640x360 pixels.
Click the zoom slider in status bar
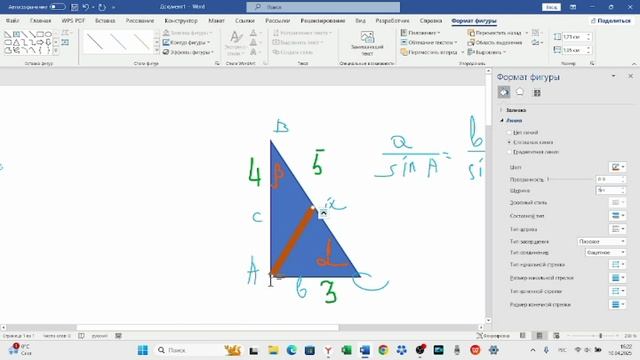point(594,336)
